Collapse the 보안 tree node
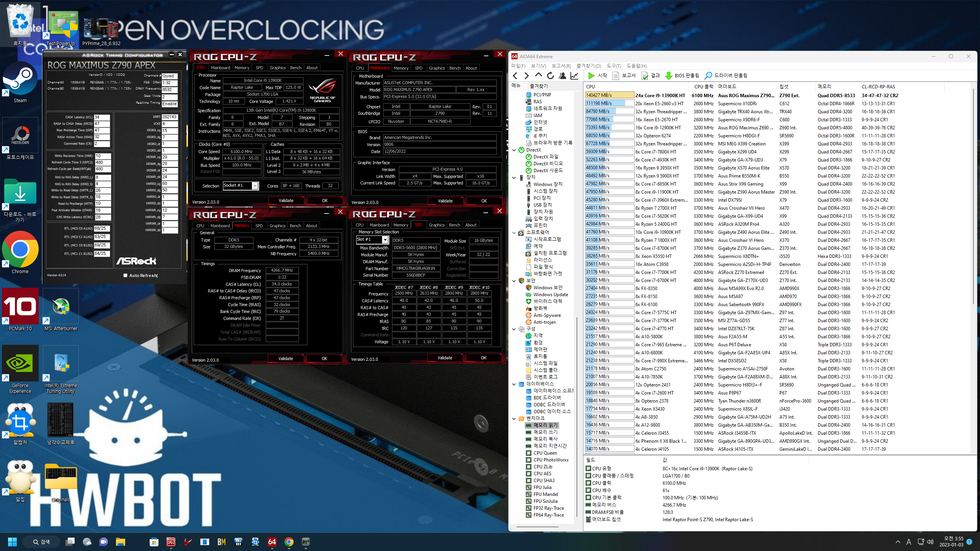The image size is (980, 551). point(514,280)
